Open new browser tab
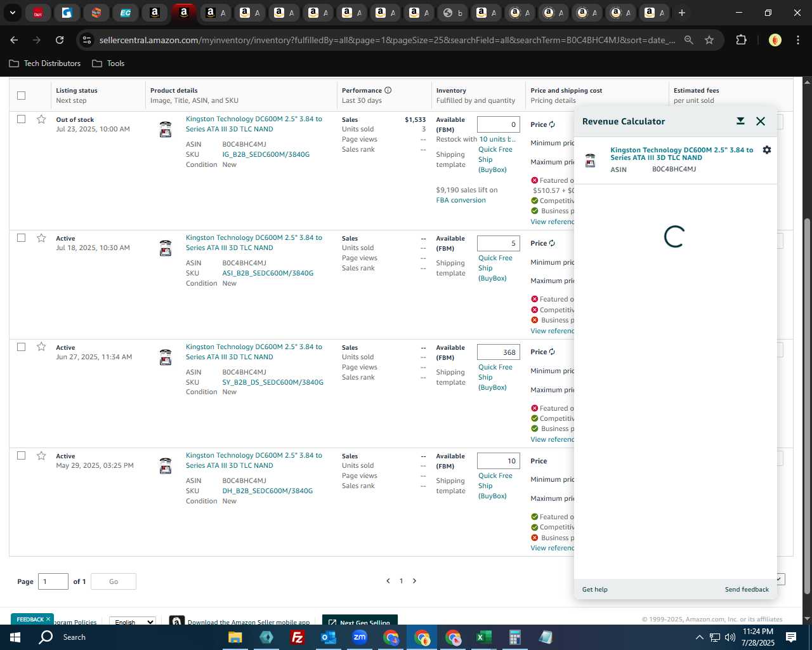 [682, 13]
